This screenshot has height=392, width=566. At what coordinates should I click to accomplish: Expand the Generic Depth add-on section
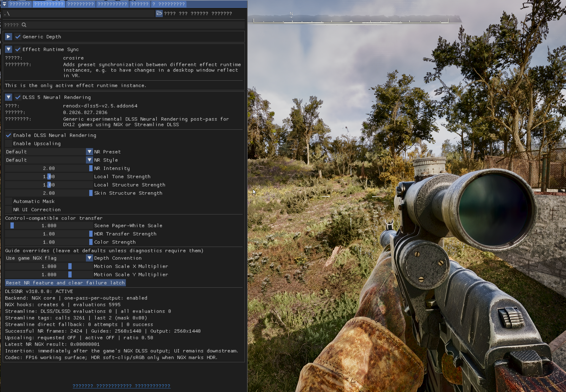(9, 37)
